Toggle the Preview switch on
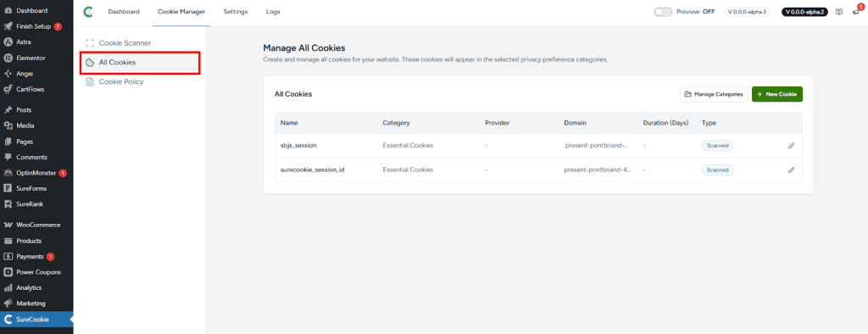 point(663,12)
